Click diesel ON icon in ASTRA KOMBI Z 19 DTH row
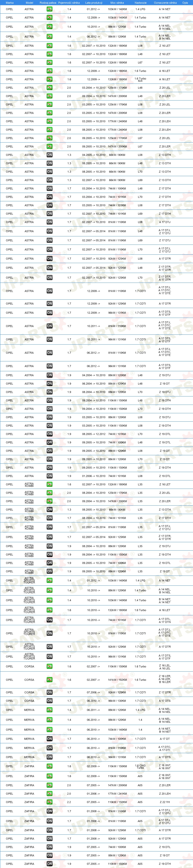Screen dimensions: 193x868 pyautogui.click(x=50, y=555)
